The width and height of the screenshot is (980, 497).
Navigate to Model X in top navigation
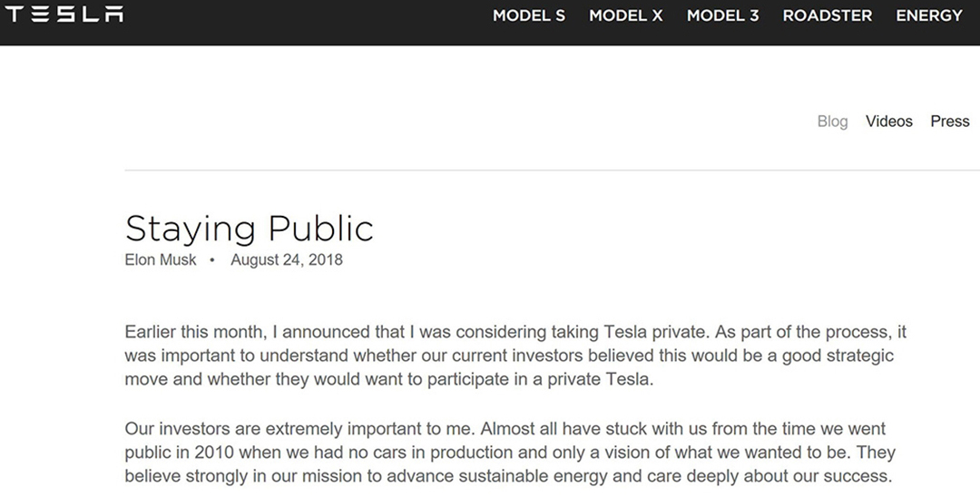point(625,15)
